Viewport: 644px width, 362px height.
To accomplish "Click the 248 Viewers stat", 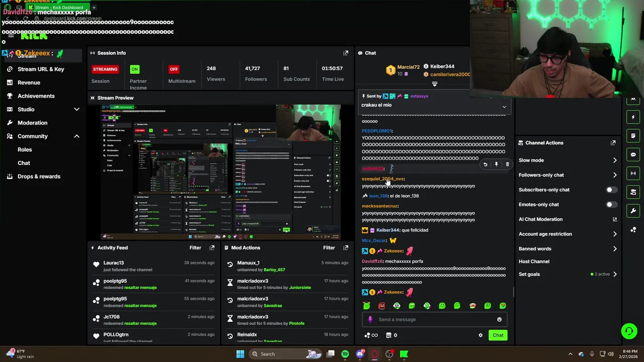I will click(216, 73).
